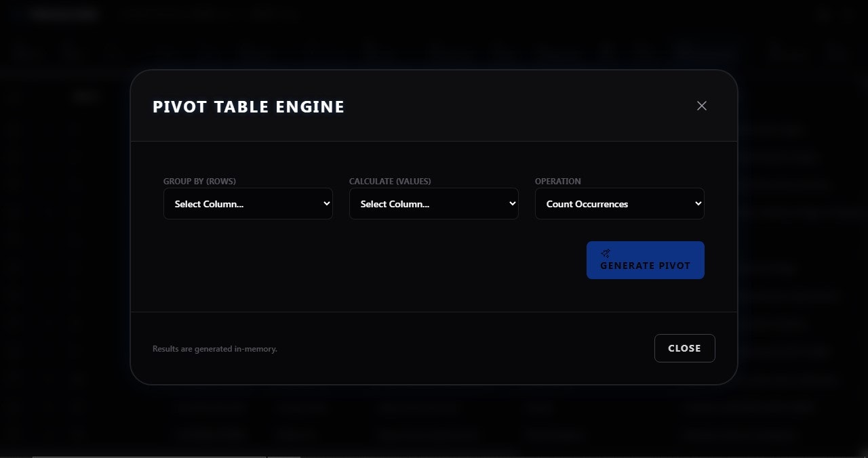Click the dimmed table visible behind the modal
868x458 pixels.
point(434,420)
